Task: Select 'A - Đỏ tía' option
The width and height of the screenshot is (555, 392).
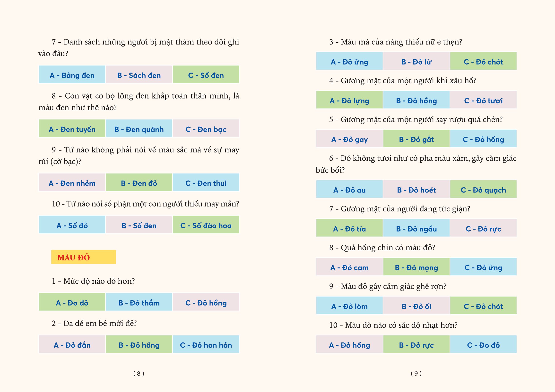Action: click(349, 228)
